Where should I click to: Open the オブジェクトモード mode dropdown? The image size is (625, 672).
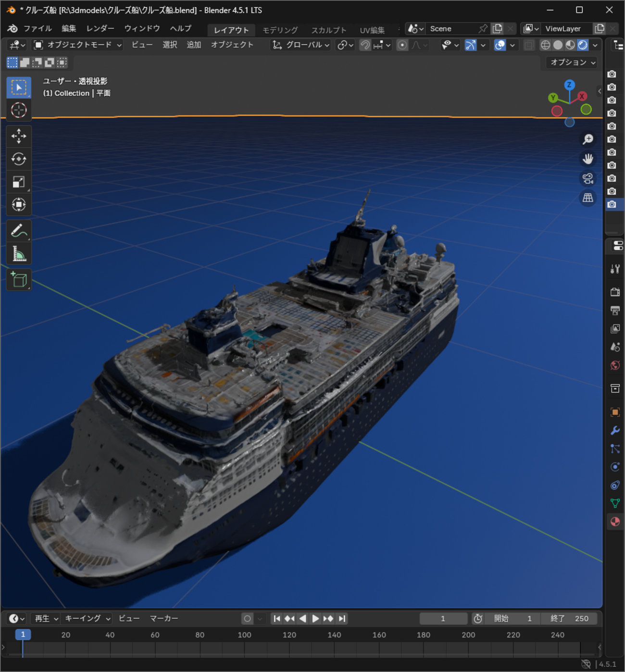(x=78, y=45)
